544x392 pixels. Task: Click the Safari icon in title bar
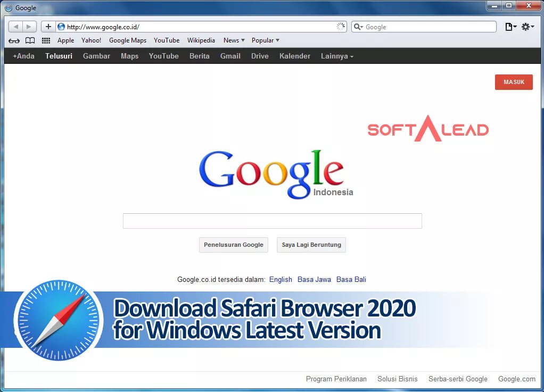coord(9,7)
